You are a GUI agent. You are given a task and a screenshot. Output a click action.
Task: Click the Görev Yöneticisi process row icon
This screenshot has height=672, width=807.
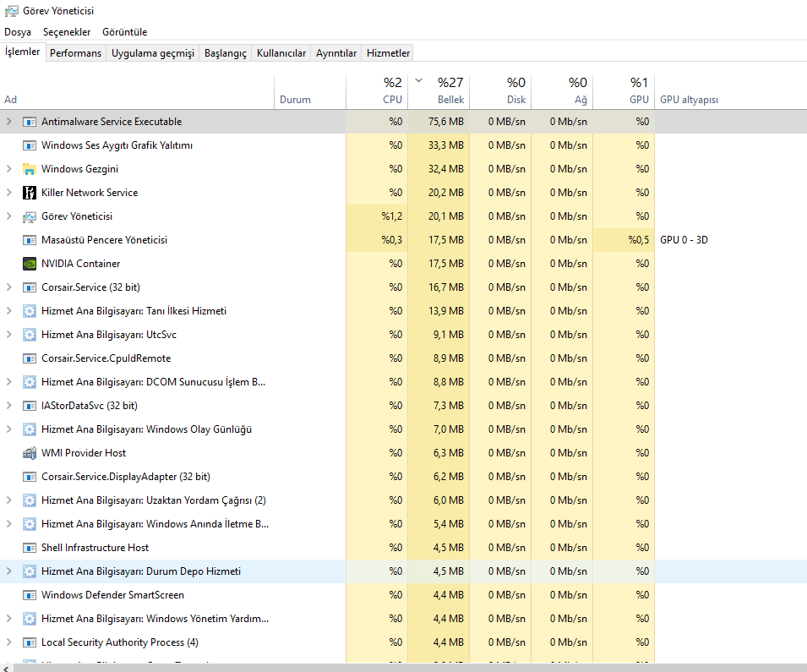point(30,216)
